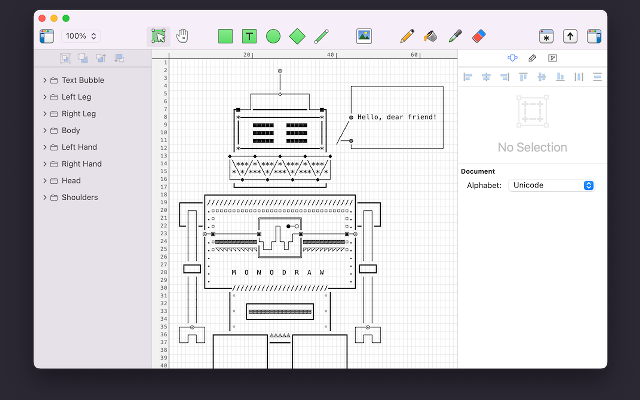The height and width of the screenshot is (400, 640).
Task: Open the Alphabet Unicode dropdown
Action: tap(551, 185)
